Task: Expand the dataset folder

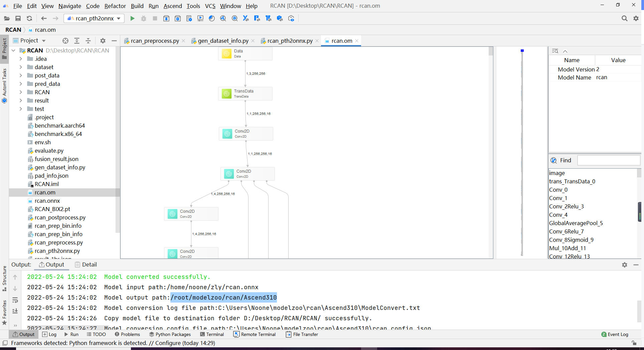Action: pos(21,67)
